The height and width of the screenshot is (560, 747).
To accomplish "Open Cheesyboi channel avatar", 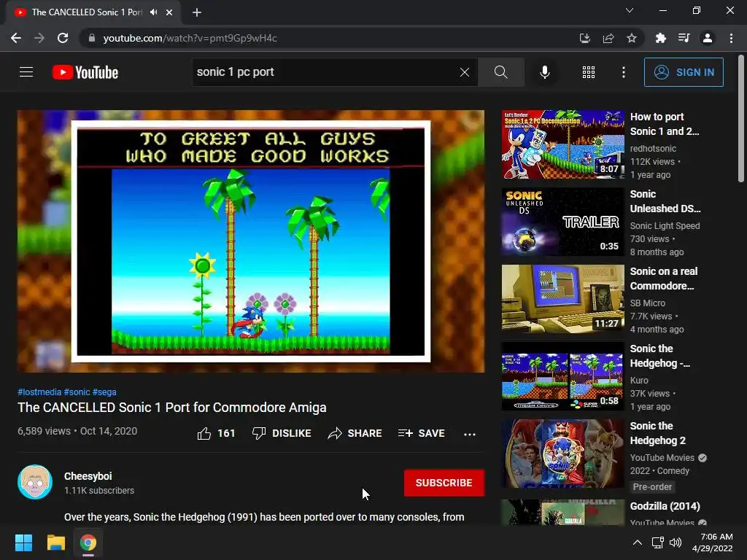I will 35,482.
